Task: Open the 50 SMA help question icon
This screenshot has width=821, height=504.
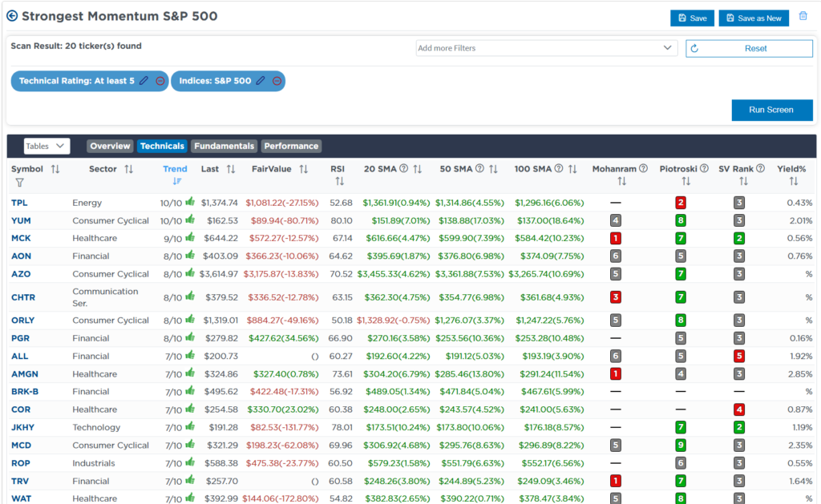Action: click(479, 168)
